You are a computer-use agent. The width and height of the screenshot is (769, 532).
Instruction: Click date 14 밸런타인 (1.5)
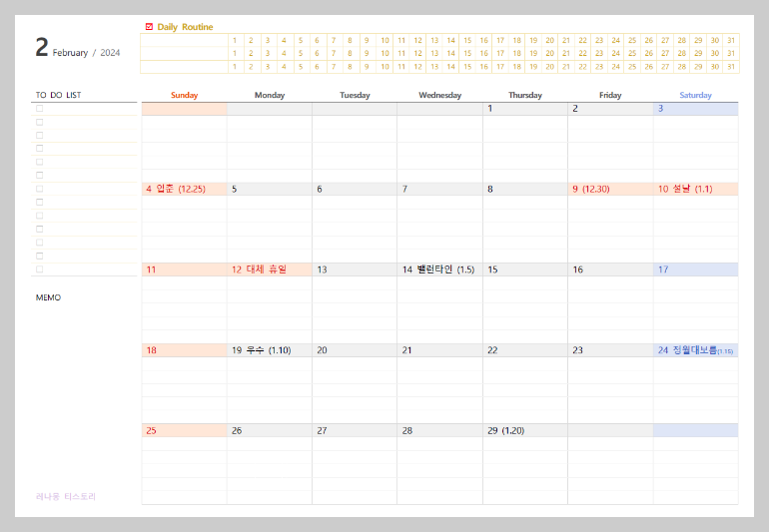438,269
